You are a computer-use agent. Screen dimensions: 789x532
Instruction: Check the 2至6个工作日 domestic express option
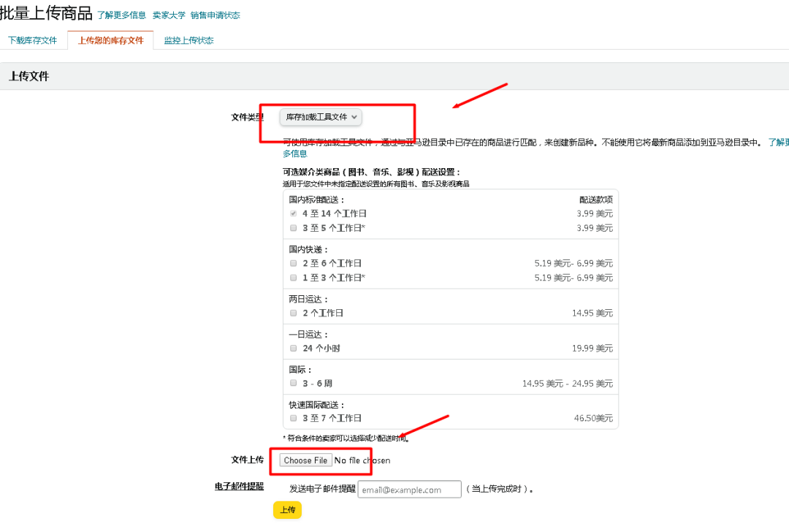pos(293,263)
